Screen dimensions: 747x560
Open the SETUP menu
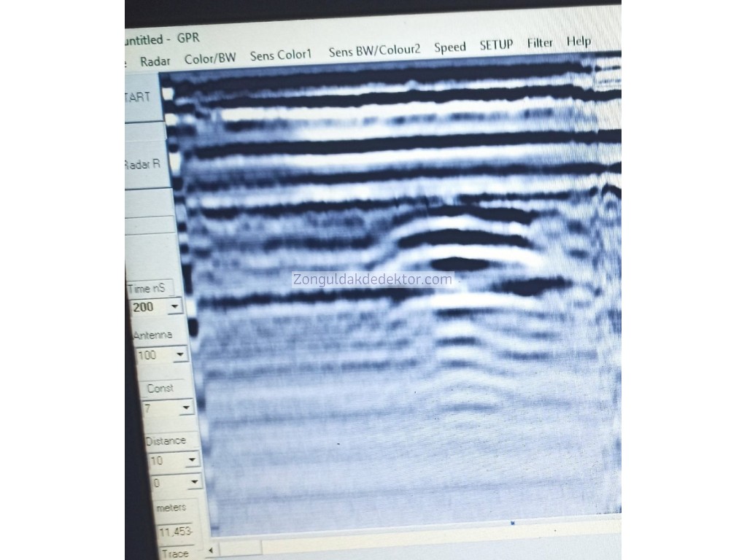(496, 44)
